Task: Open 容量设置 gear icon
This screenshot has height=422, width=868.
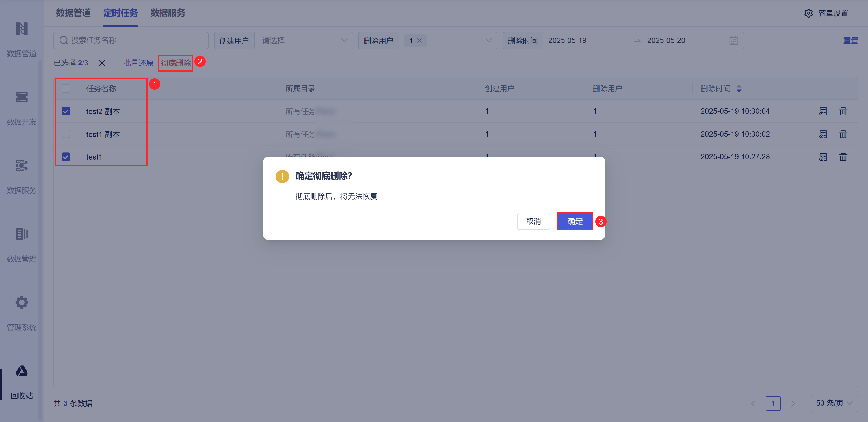Action: pos(808,13)
